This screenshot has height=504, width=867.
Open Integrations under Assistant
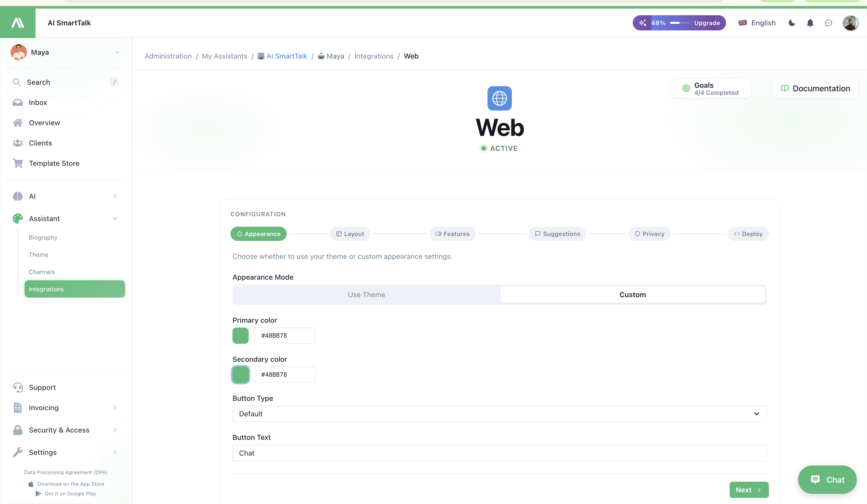[75, 289]
